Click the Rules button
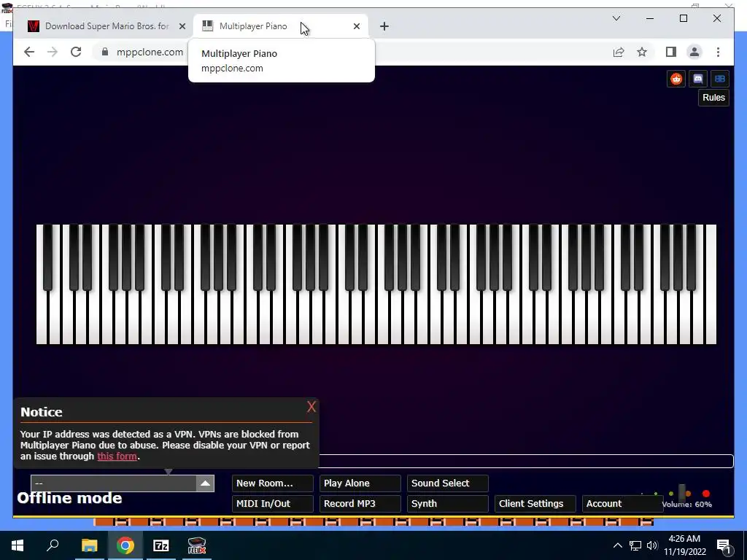 tap(713, 98)
